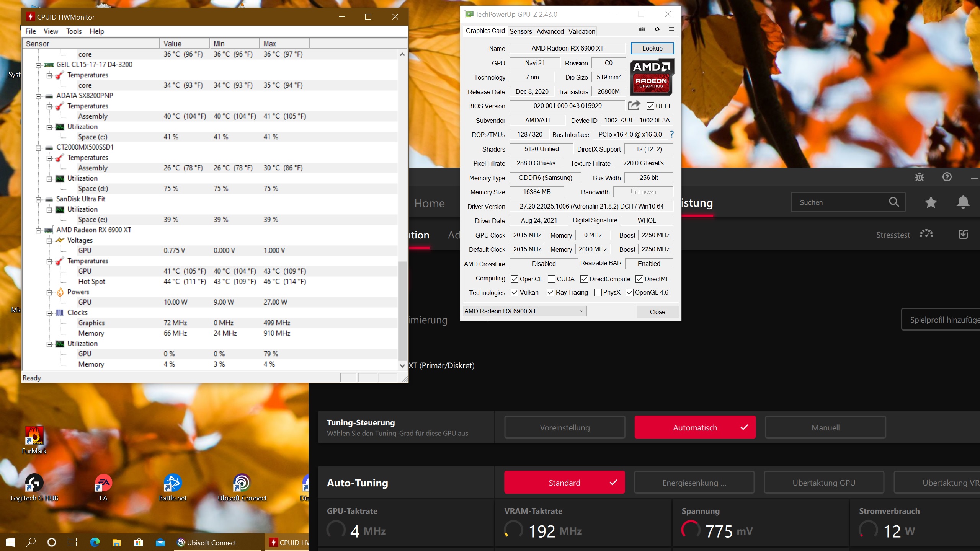Screen dimensions: 980x551
Task: Click Bus Interface question mark icon
Action: [672, 134]
